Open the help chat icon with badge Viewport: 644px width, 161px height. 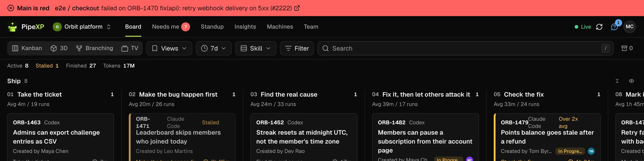pyautogui.click(x=614, y=27)
